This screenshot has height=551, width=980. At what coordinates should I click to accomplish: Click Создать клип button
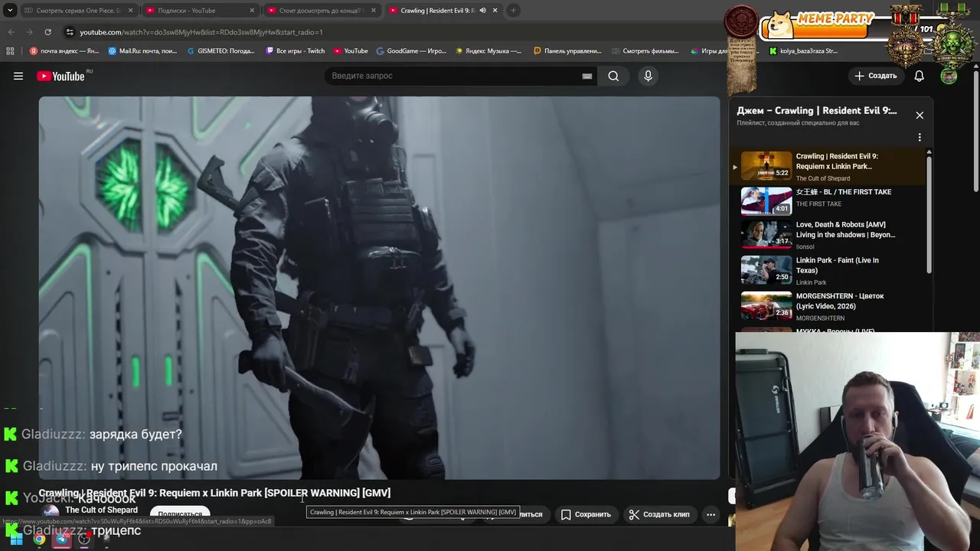point(659,514)
